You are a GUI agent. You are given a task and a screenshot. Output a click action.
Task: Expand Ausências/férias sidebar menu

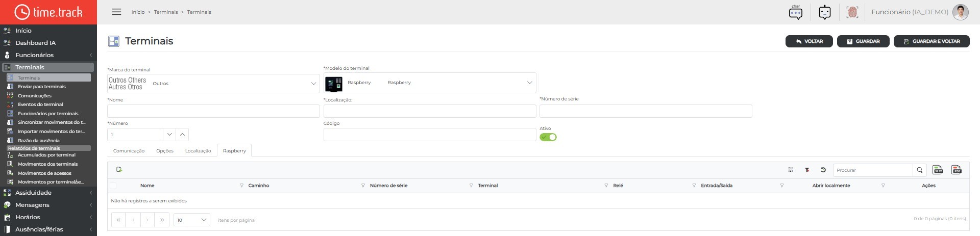tap(48, 229)
